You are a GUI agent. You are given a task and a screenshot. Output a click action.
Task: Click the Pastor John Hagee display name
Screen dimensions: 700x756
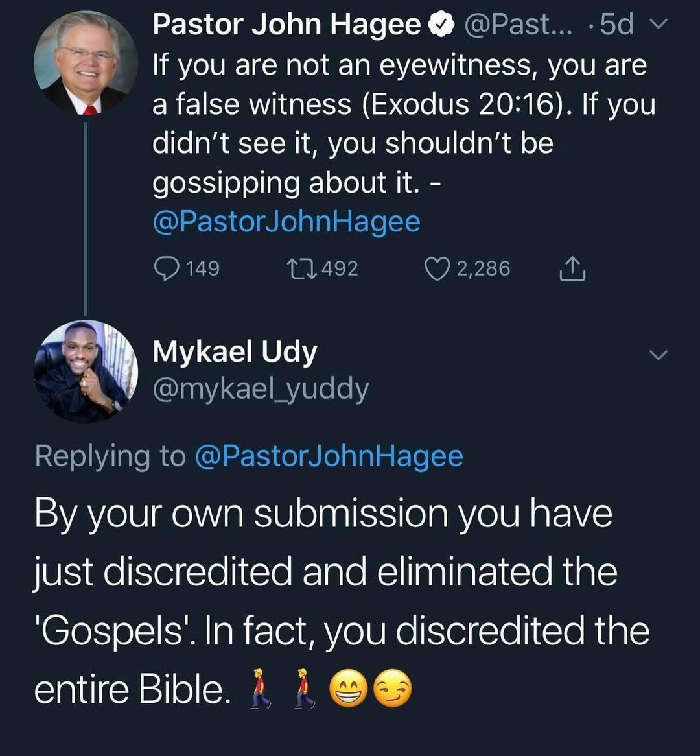[286, 25]
